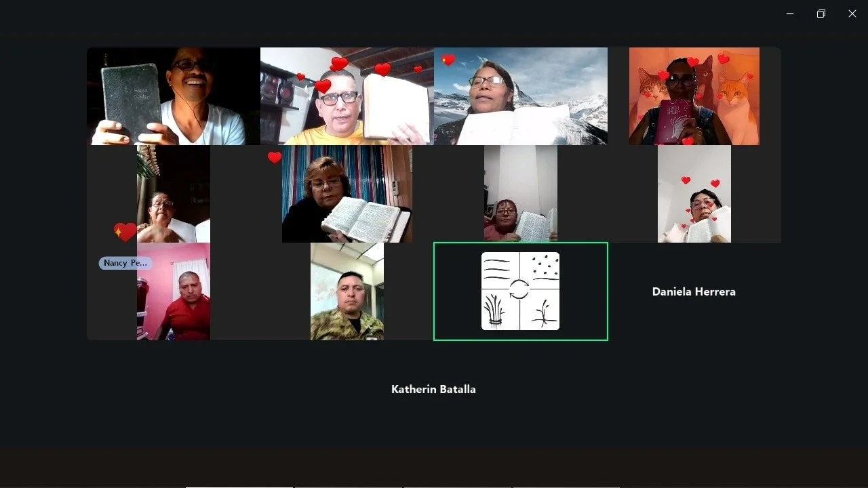This screenshot has height=488, width=868.
Task: Select the man in camouflage uniform tile
Action: click(347, 291)
